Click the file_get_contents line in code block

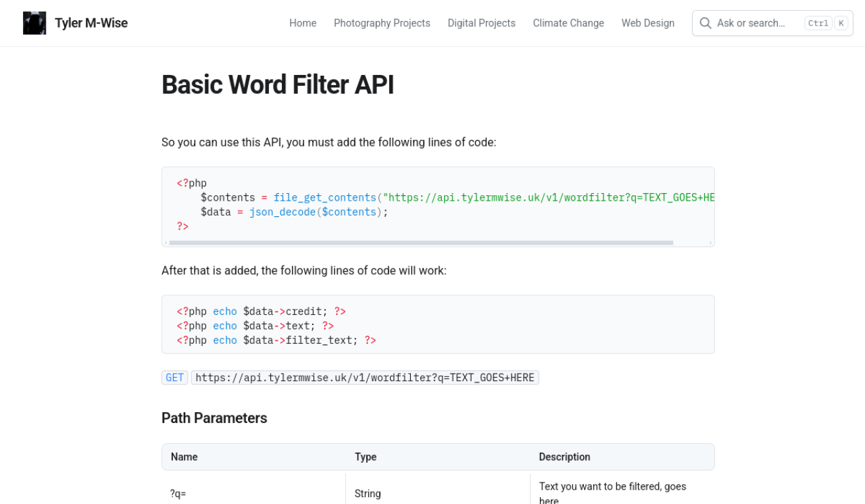446,198
